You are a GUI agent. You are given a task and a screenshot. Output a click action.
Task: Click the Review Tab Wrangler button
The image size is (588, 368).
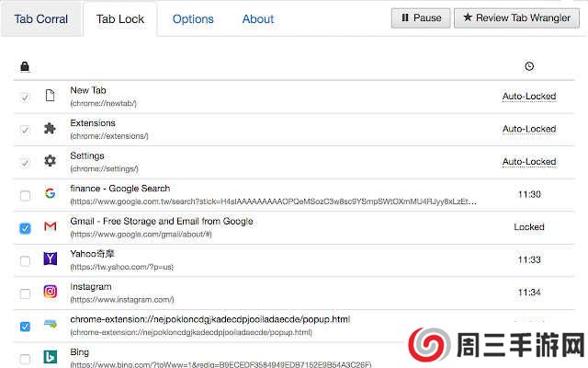515,17
